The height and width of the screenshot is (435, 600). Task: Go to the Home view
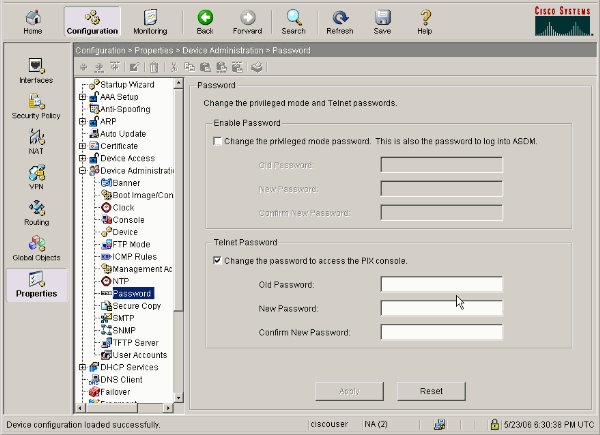(x=33, y=22)
